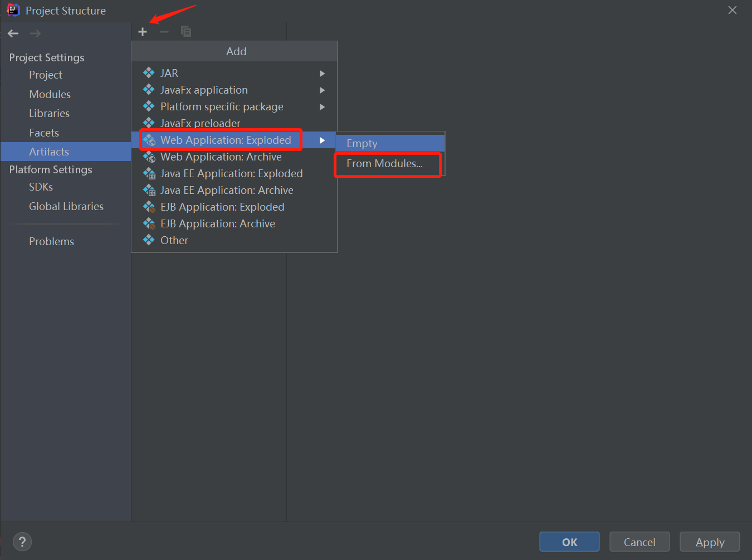This screenshot has width=752, height=560.
Task: Click the IntelliJ IDEA logo icon in title bar
Action: tap(12, 9)
